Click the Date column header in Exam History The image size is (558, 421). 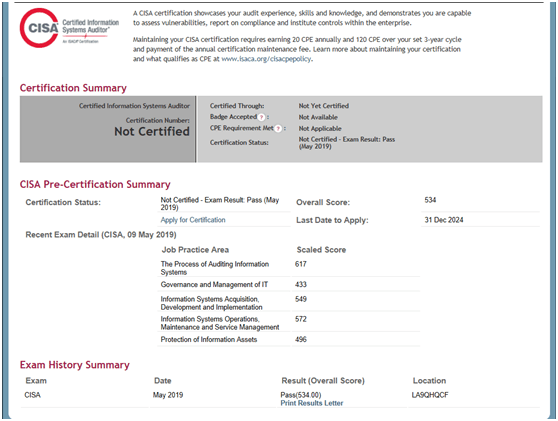click(163, 381)
